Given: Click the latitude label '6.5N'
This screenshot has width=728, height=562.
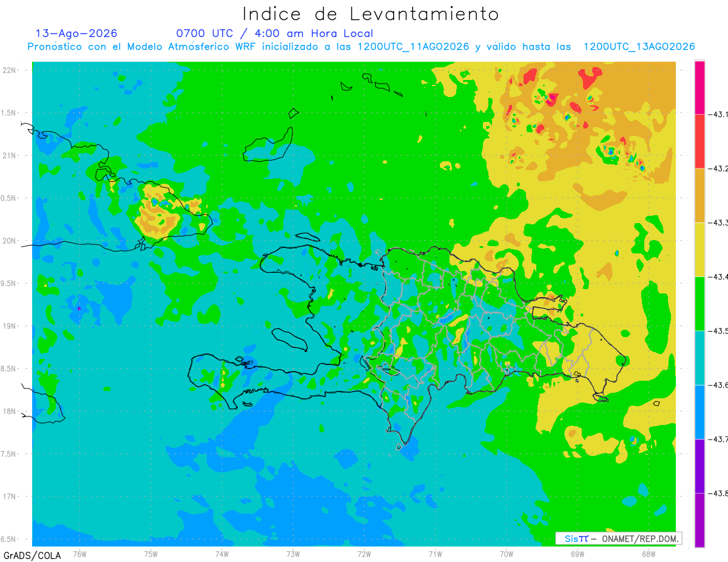Looking at the screenshot, I should coord(9,539).
